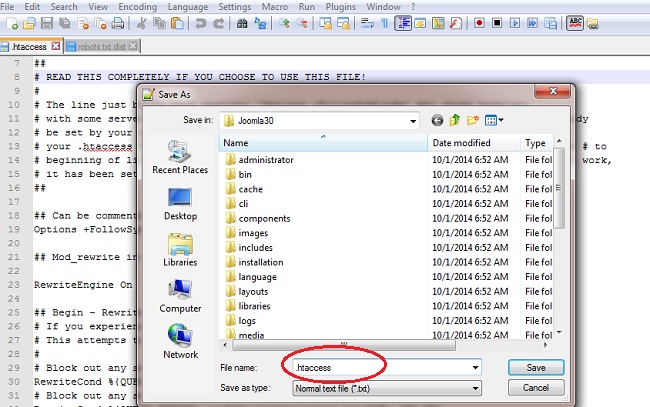
Task: Start macro recording with red dot icon
Action: [x=479, y=23]
